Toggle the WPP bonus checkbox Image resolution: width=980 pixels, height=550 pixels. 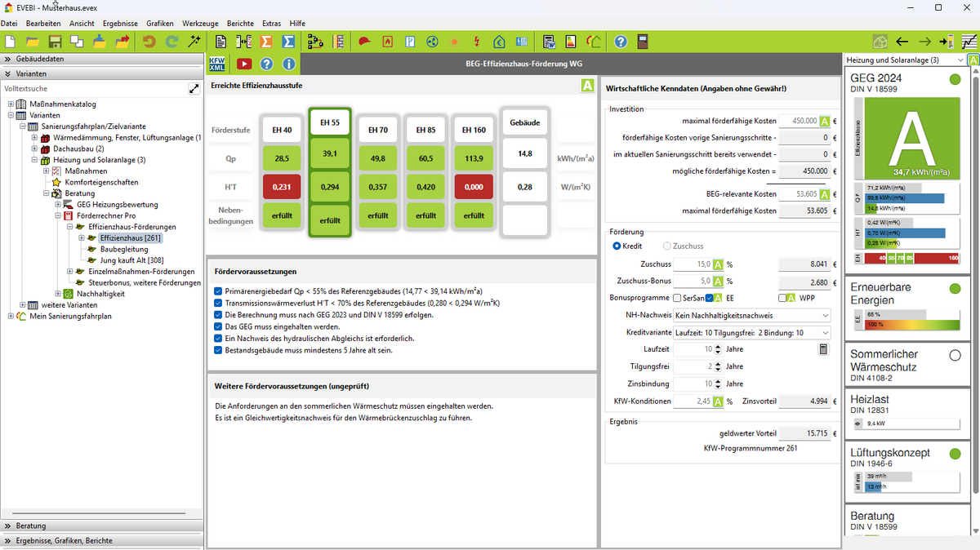782,298
